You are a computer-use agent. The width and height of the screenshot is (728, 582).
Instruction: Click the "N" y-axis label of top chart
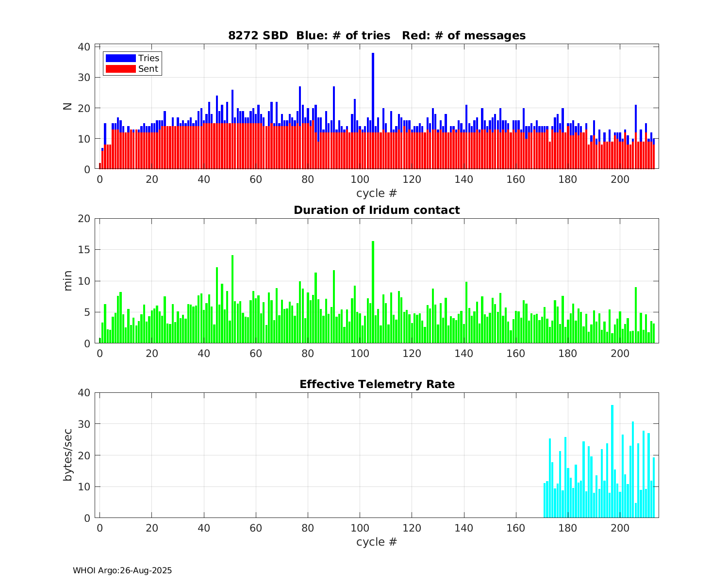(x=67, y=107)
